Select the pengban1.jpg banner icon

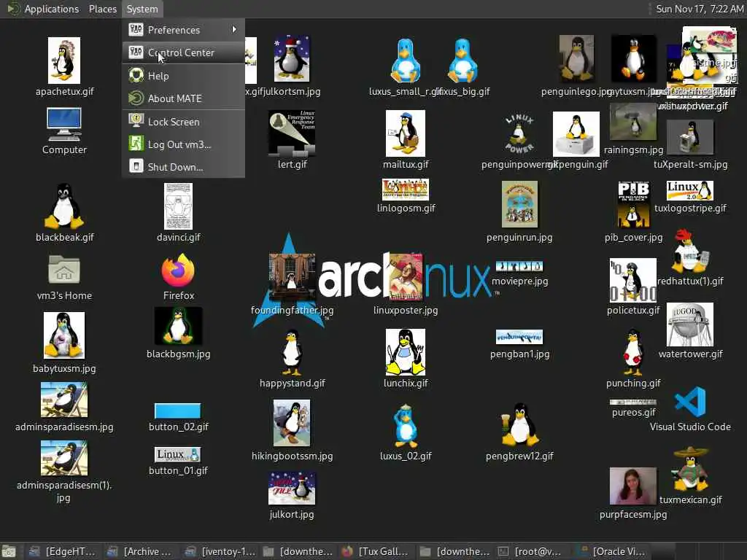tap(519, 337)
